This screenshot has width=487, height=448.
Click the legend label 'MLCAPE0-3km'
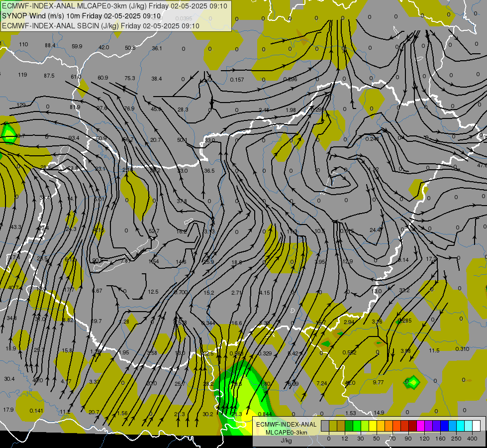pos(286,433)
